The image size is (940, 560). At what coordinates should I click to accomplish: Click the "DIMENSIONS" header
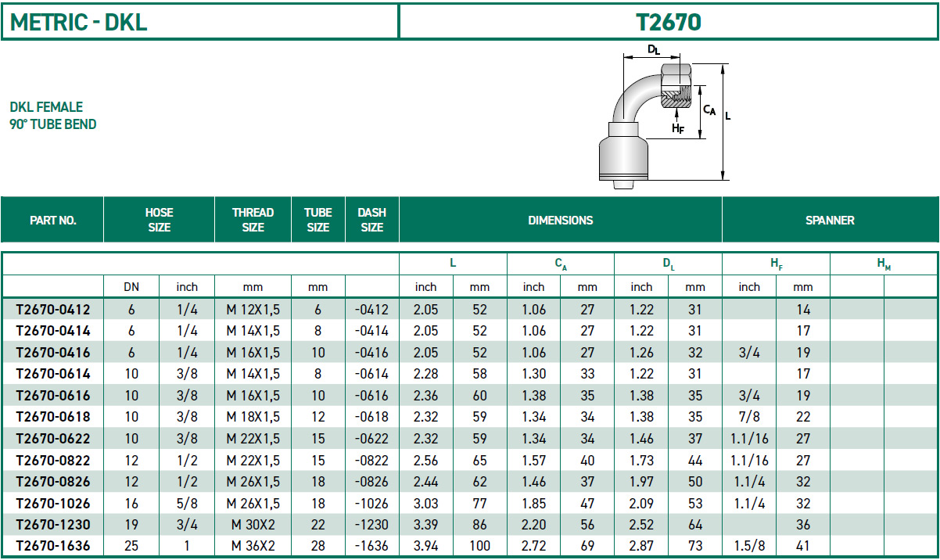(x=560, y=221)
